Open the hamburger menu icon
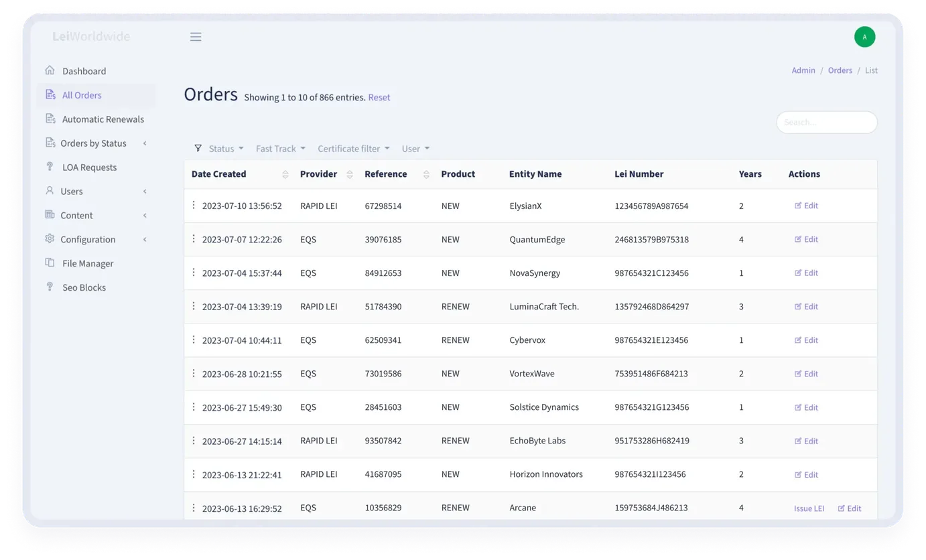This screenshot has width=926, height=560. 196,37
